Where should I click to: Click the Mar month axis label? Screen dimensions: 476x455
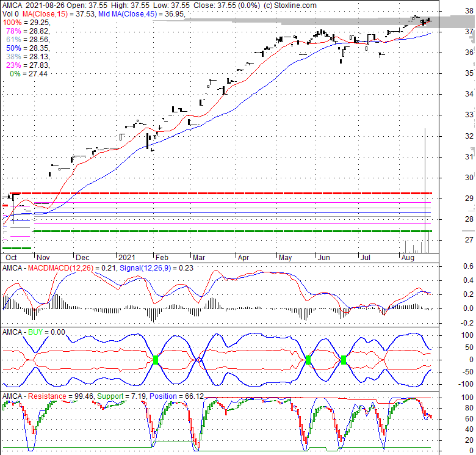coord(199,258)
